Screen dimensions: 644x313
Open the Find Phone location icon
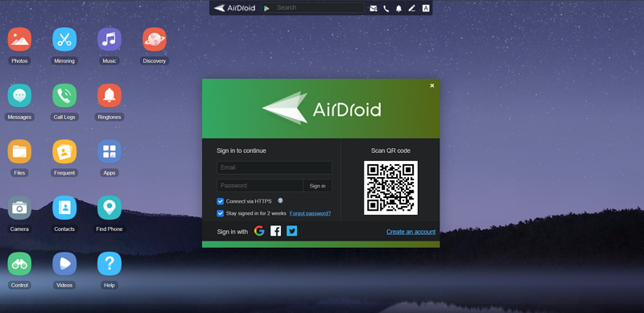[x=109, y=208]
